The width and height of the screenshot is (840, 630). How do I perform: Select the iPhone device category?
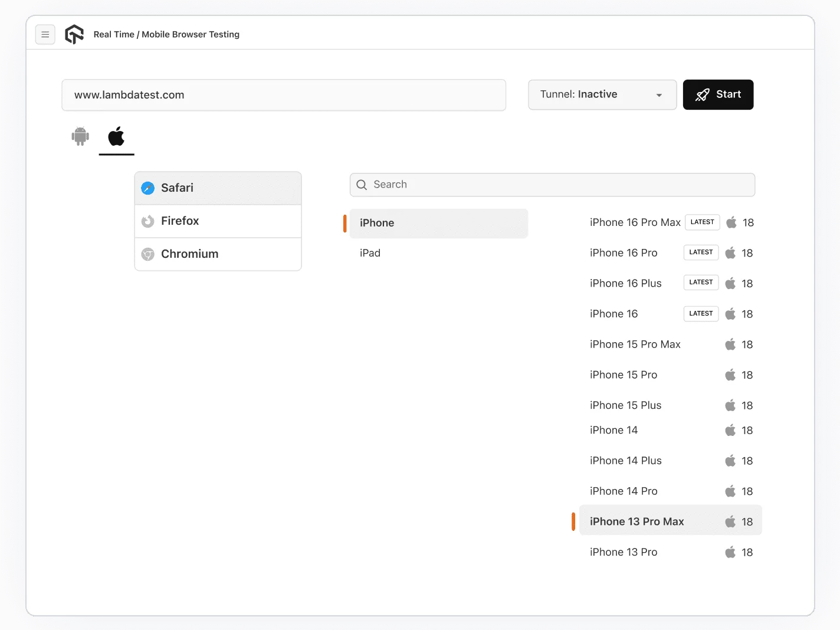pyautogui.click(x=438, y=223)
